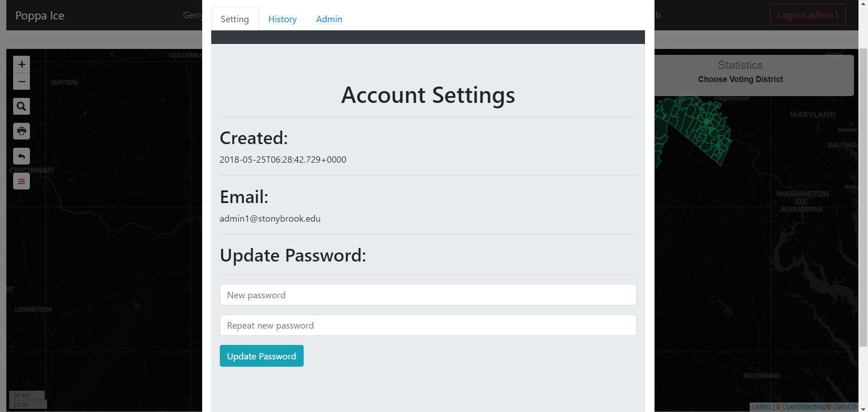Click the Statistics panel title
This screenshot has width=868, height=412.
740,65
